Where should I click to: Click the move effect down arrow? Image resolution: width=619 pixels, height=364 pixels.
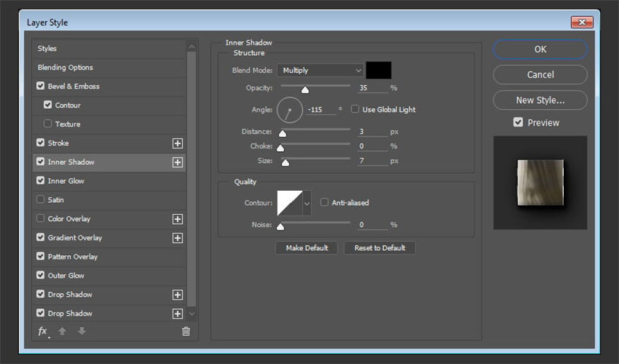click(x=81, y=331)
